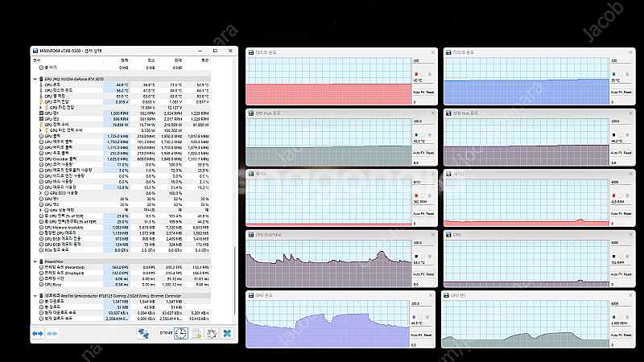Click red color swatch in first disk graph
This screenshot has height=362, width=644.
[416, 76]
